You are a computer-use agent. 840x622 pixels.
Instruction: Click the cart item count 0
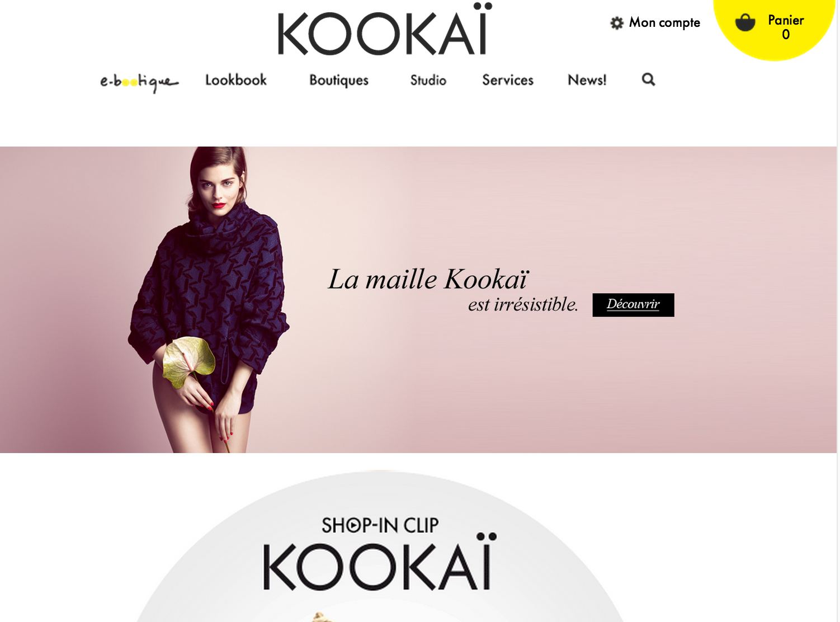(x=786, y=35)
